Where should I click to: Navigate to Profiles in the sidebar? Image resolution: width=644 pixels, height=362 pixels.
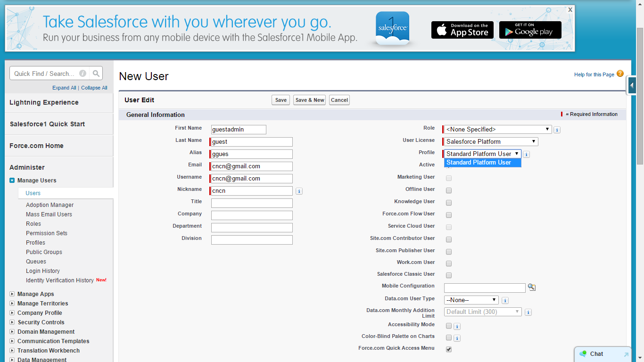(36, 243)
